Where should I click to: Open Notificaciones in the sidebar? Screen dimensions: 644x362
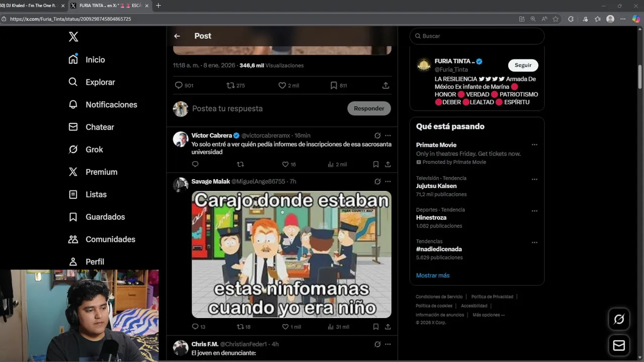(x=103, y=105)
